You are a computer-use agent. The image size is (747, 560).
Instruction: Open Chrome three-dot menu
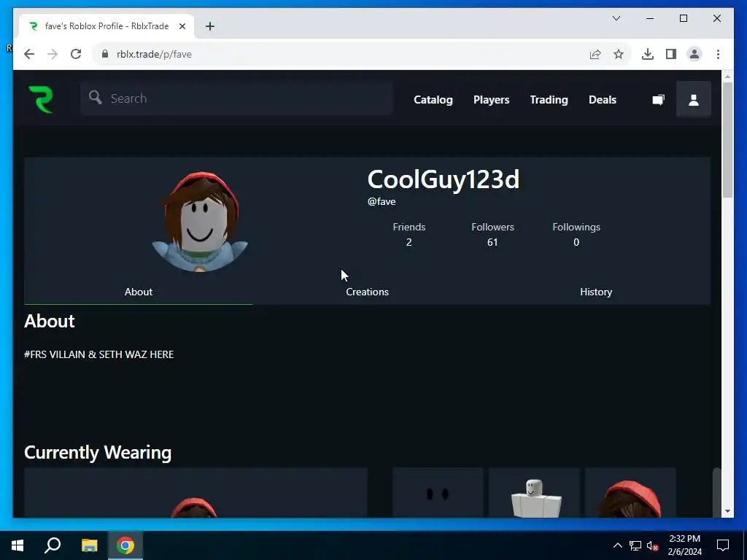pyautogui.click(x=718, y=54)
